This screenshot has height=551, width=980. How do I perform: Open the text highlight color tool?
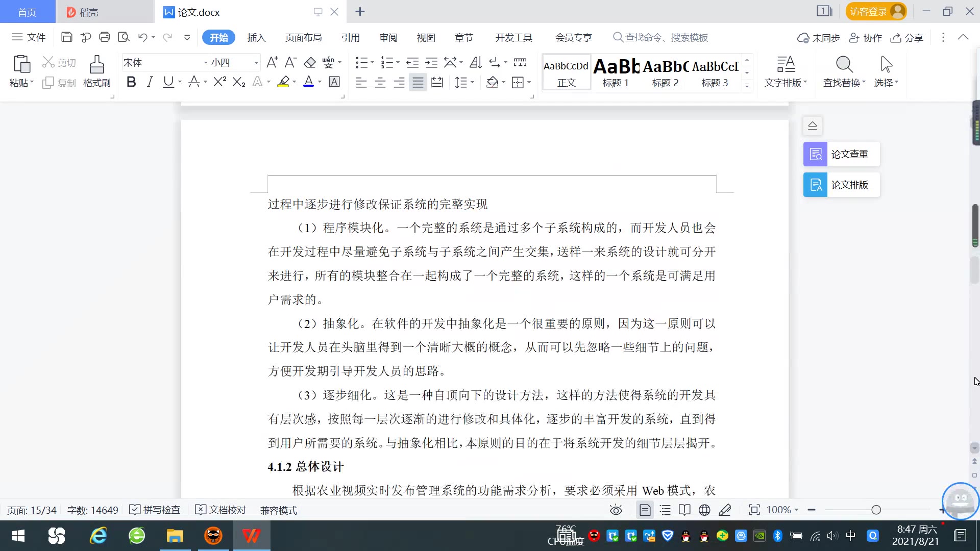283,82
